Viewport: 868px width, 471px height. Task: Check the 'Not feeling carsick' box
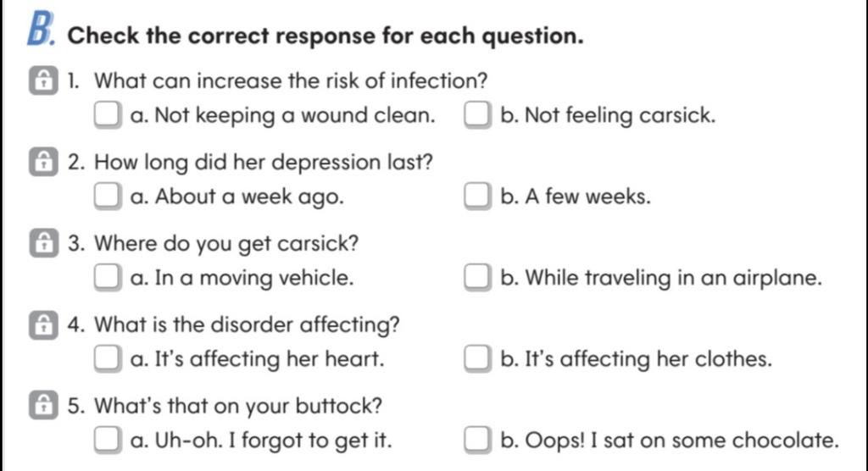click(x=477, y=114)
